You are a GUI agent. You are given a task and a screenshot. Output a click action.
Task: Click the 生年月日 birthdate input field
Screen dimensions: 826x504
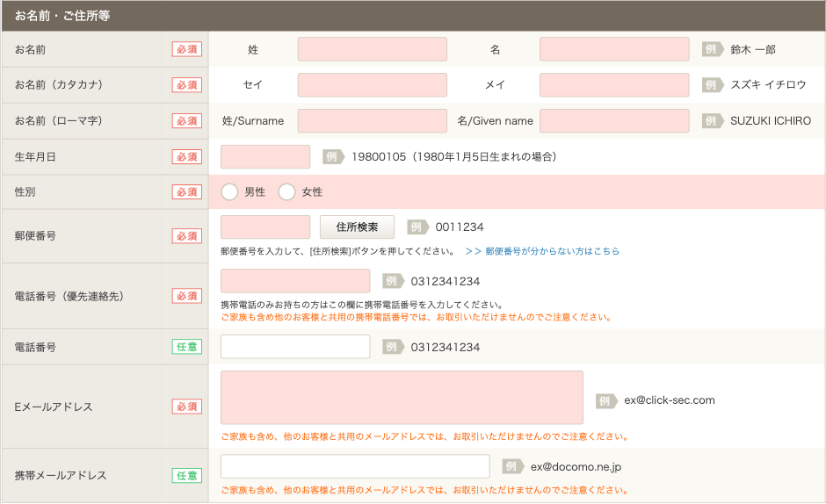(x=265, y=156)
